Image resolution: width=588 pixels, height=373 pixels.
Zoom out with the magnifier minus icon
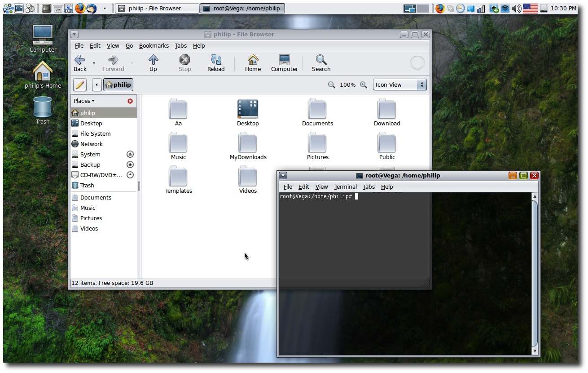(331, 84)
